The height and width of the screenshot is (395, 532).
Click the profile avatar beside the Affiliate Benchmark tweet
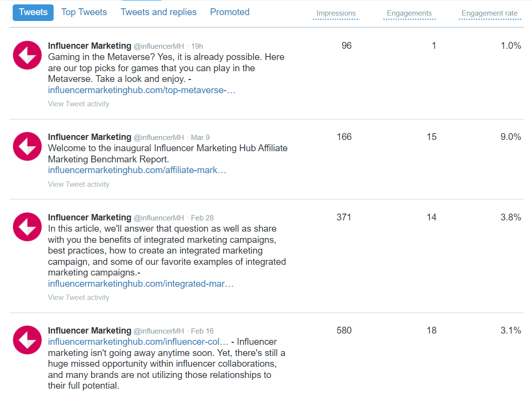[27, 146]
